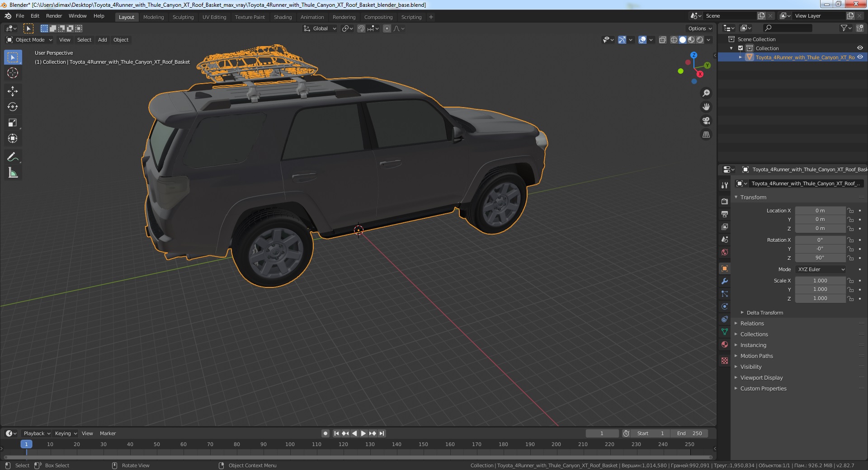
Task: Switch perspective/orthographic grid icon
Action: [x=706, y=135]
